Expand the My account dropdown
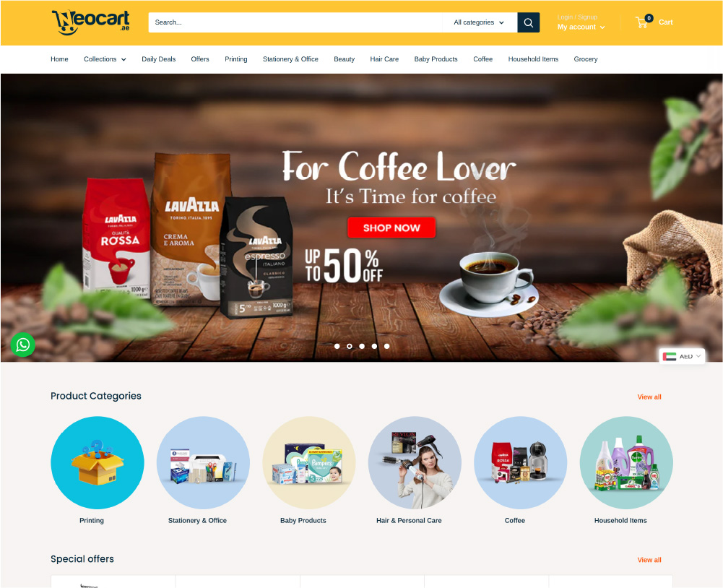Image resolution: width=723 pixels, height=588 pixels. (581, 27)
